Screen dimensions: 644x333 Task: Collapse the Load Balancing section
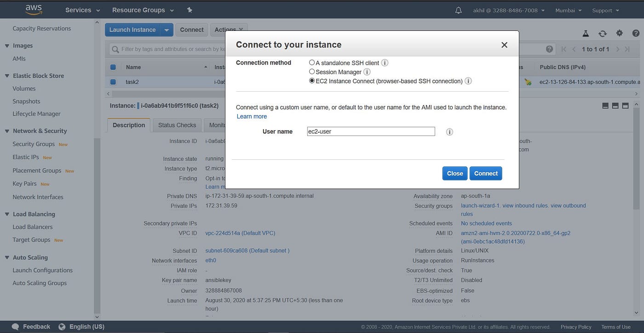click(7, 214)
